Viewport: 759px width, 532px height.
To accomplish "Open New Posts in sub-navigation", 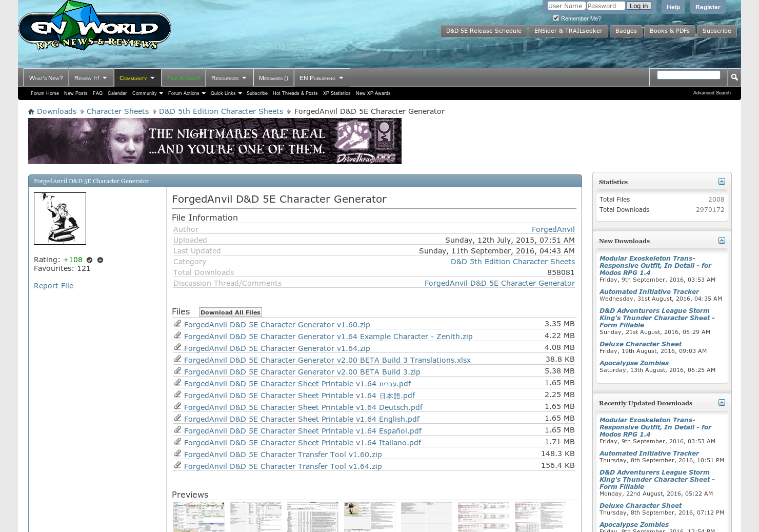I will pyautogui.click(x=75, y=93).
